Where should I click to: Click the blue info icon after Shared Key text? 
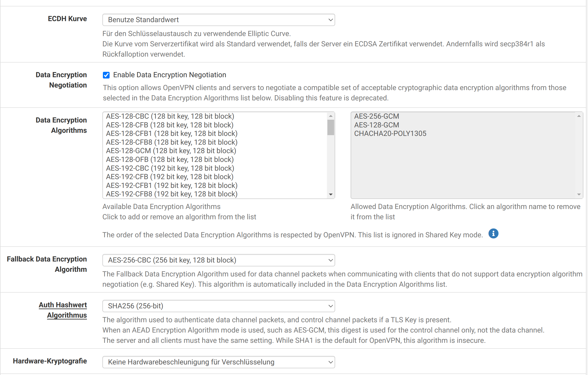pyautogui.click(x=493, y=234)
